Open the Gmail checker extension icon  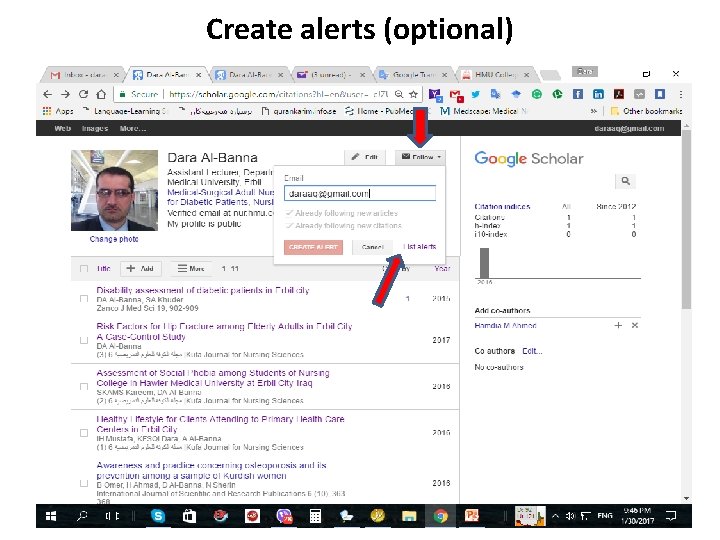(x=456, y=95)
